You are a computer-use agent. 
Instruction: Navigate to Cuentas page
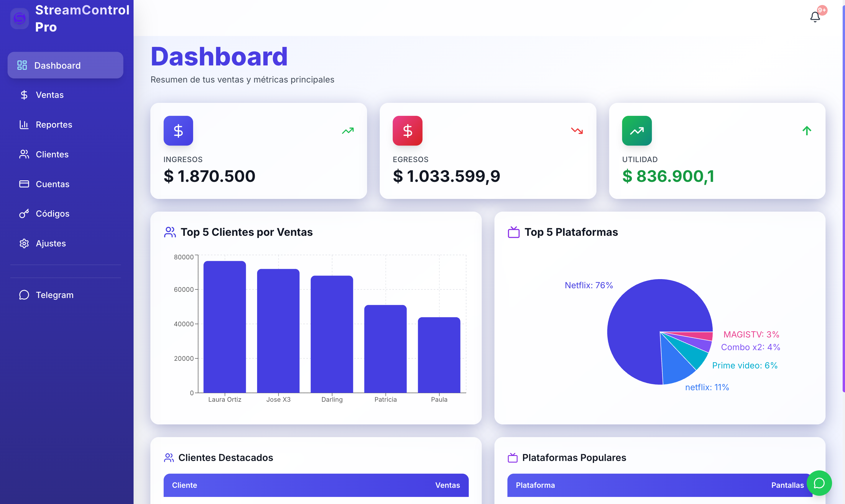[x=65, y=184]
